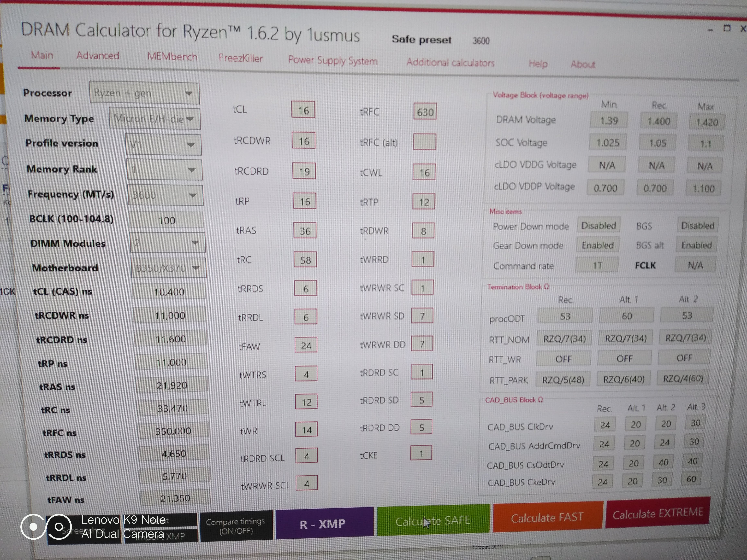Open the Processor dropdown
The image size is (747, 560).
click(144, 93)
